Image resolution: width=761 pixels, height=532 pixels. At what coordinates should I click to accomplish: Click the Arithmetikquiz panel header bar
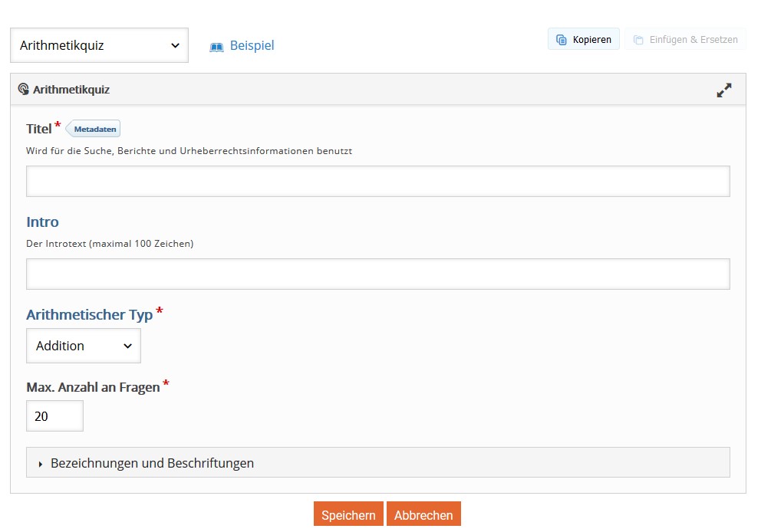point(378,90)
